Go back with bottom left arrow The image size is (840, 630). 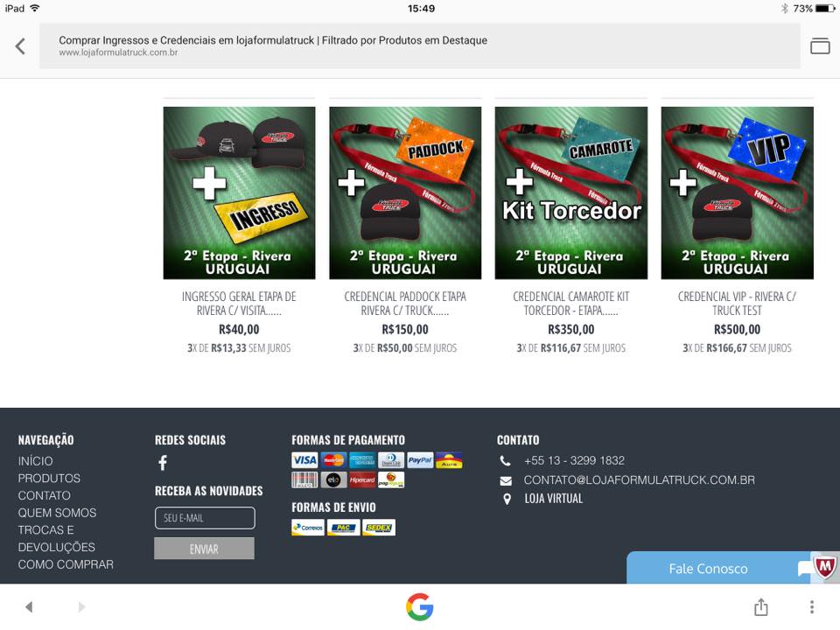coord(29,607)
